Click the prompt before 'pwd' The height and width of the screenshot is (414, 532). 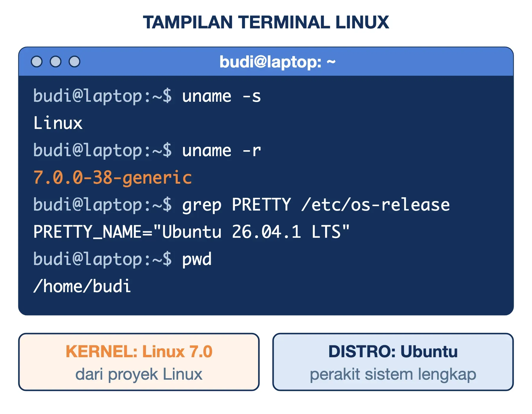pyautogui.click(x=103, y=260)
